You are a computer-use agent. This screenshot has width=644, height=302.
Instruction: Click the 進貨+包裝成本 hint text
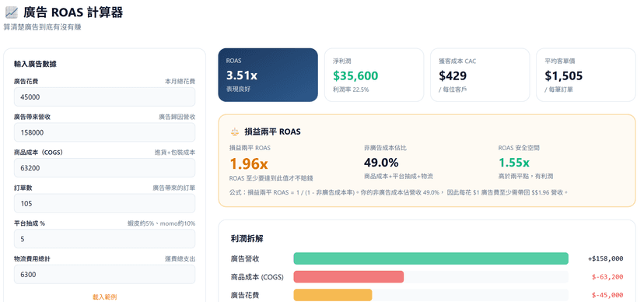pos(174,153)
